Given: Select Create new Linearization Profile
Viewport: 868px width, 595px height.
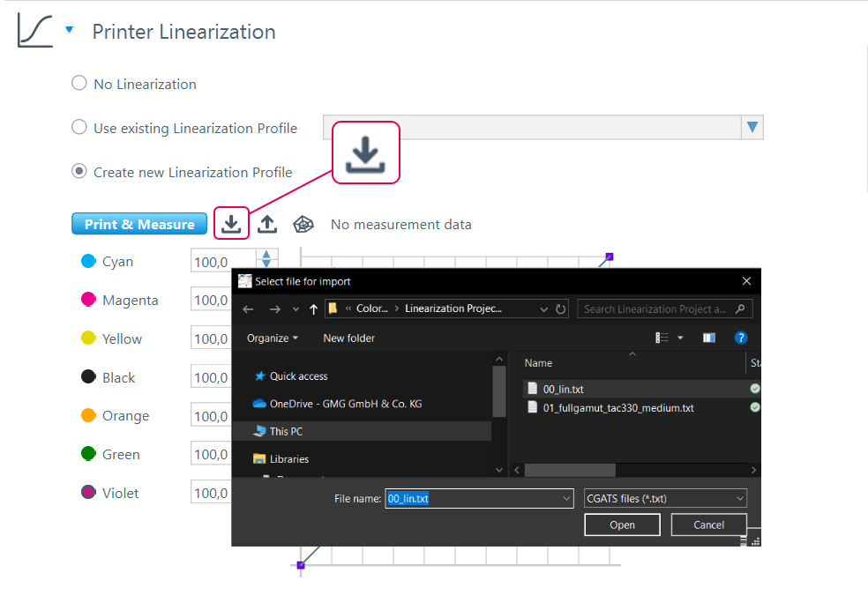Looking at the screenshot, I should tap(79, 171).
